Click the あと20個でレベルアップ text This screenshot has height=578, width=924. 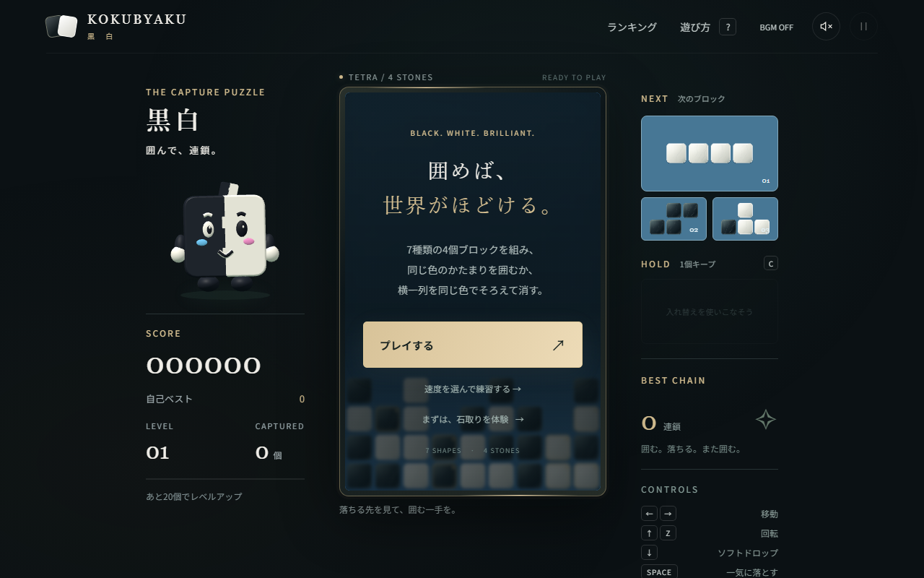tap(194, 497)
